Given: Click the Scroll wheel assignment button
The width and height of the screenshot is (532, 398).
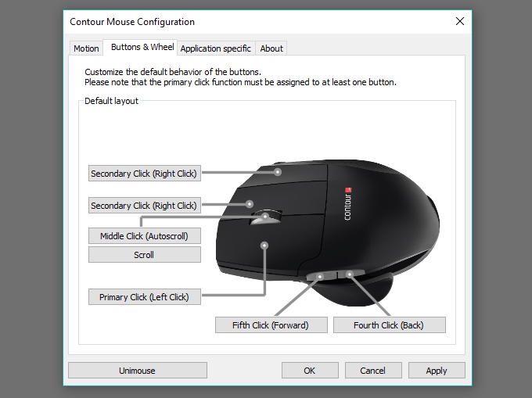Looking at the screenshot, I should (x=145, y=255).
